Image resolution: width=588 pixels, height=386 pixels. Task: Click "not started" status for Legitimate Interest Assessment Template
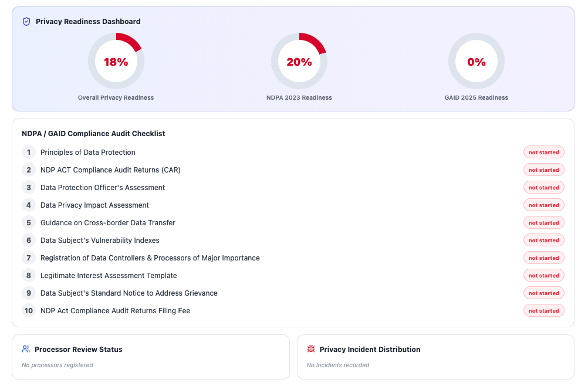(544, 276)
